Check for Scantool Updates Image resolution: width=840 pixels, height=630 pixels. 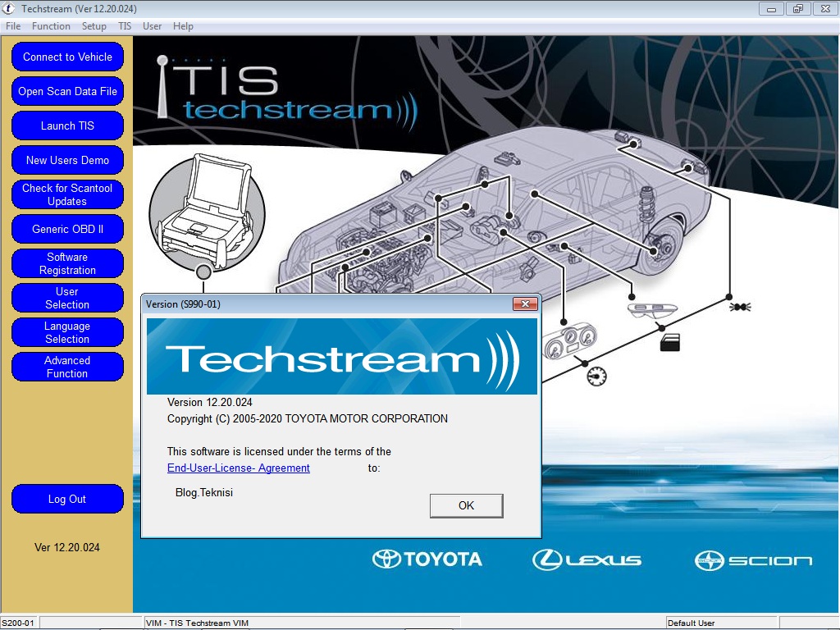click(67, 194)
